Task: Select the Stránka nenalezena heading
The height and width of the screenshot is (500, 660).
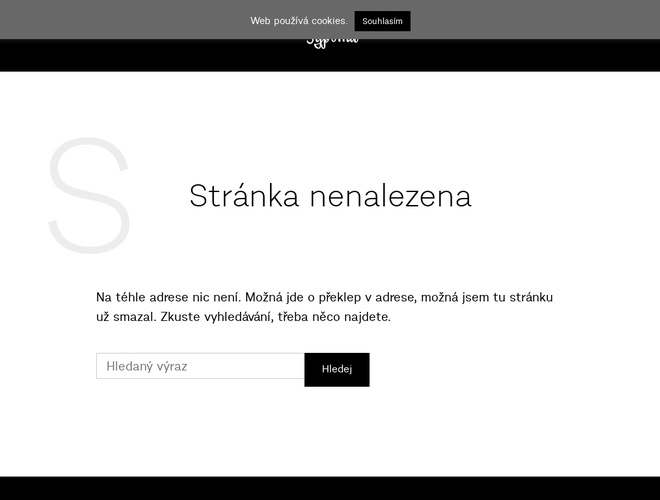Action: [330, 196]
